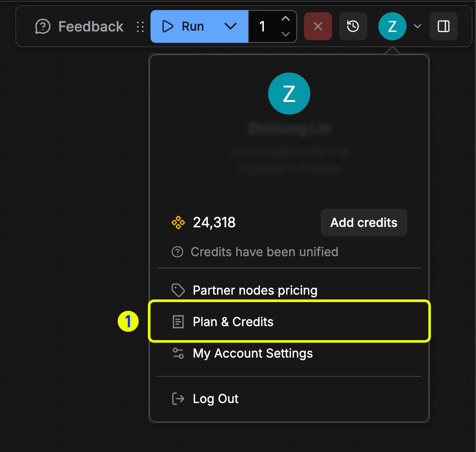Collapse the account menu via the avatar chevron

[x=417, y=26]
